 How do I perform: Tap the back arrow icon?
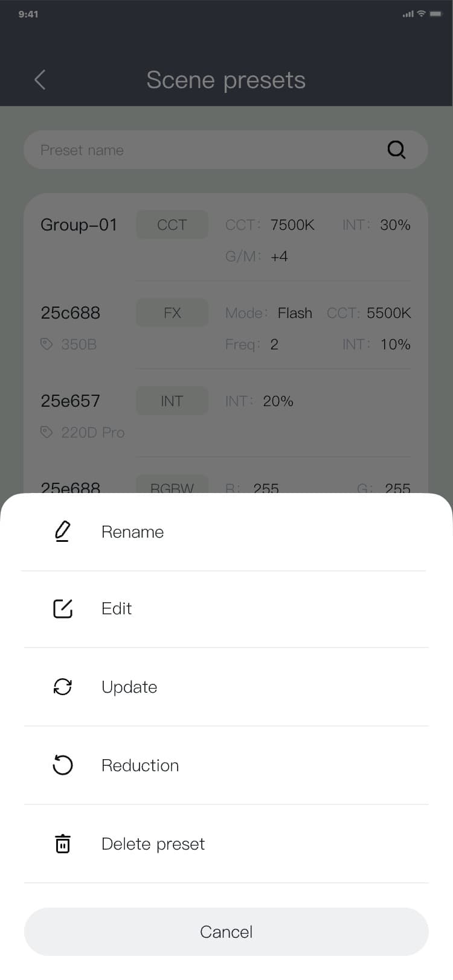click(40, 80)
